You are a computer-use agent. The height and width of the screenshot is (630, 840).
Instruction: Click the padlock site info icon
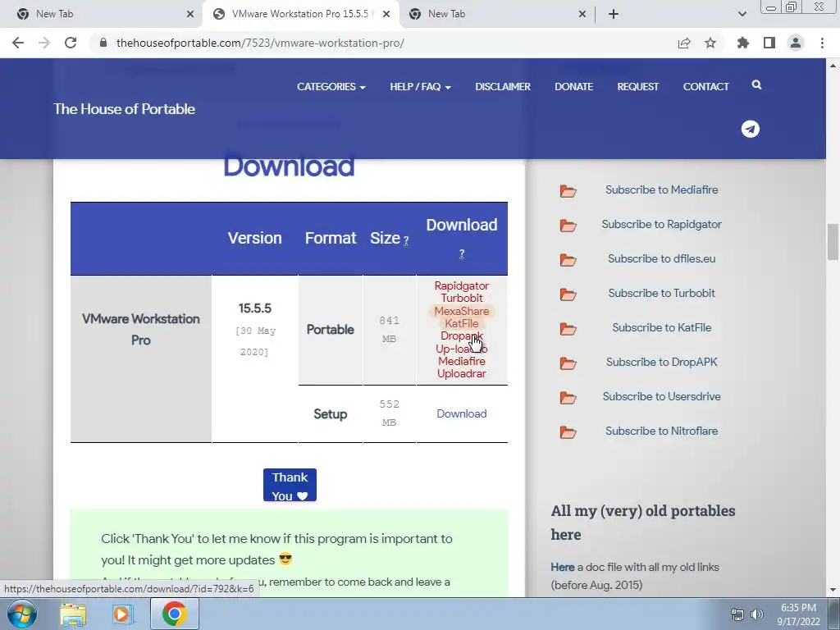pos(103,43)
